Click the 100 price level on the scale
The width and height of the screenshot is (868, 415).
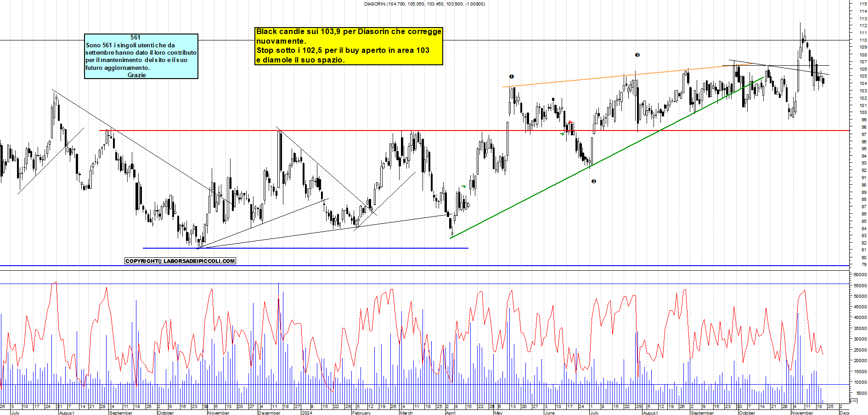pos(863,113)
